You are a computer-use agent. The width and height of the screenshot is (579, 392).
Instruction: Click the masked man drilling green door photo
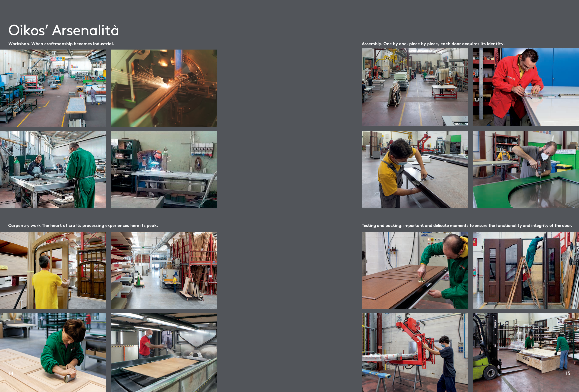(x=526, y=169)
